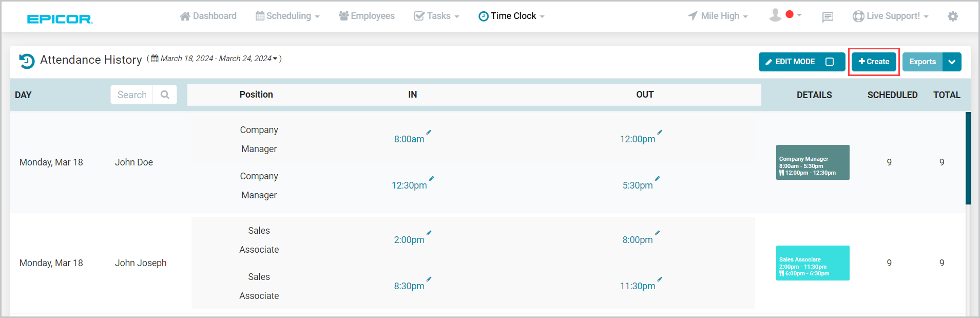Toggle the EDIT MODE checkbox
Screen dimensions: 980x318
click(x=830, y=62)
